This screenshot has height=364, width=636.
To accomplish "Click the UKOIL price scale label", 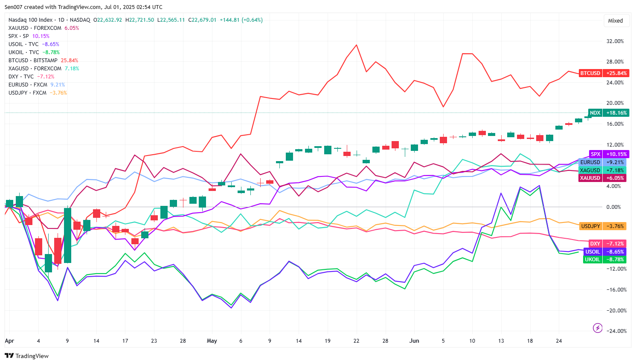I will [592, 260].
